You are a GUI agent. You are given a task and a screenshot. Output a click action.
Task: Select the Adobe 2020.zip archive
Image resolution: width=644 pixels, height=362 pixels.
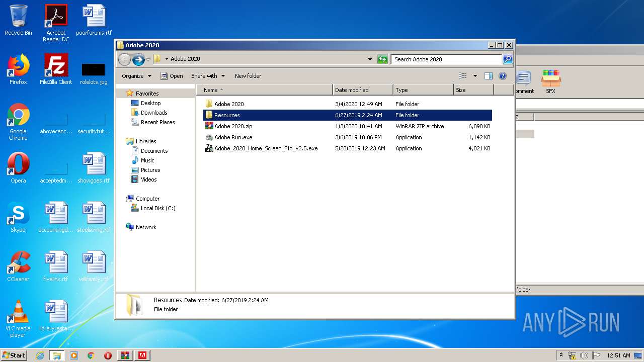tap(348, 126)
